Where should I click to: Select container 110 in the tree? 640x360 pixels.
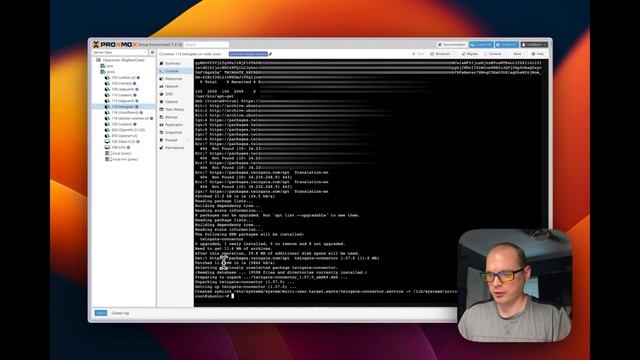click(x=121, y=95)
